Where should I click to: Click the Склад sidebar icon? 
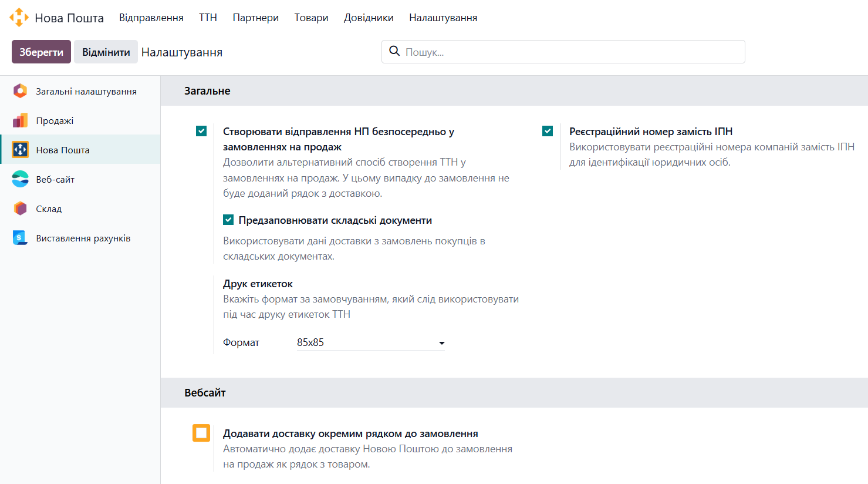(x=20, y=209)
